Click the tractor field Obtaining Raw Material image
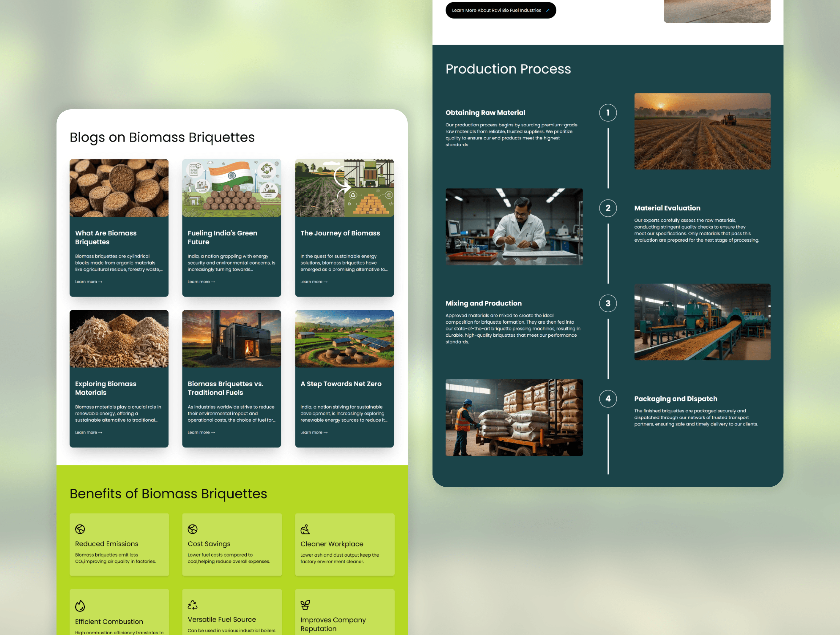The width and height of the screenshot is (840, 635). pos(702,131)
